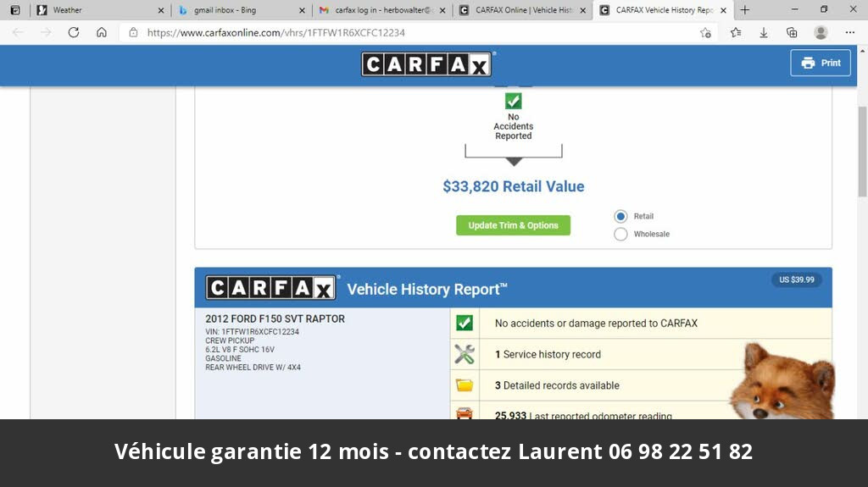Select the CARFAX Vehicle History Report tab

pyautogui.click(x=663, y=10)
